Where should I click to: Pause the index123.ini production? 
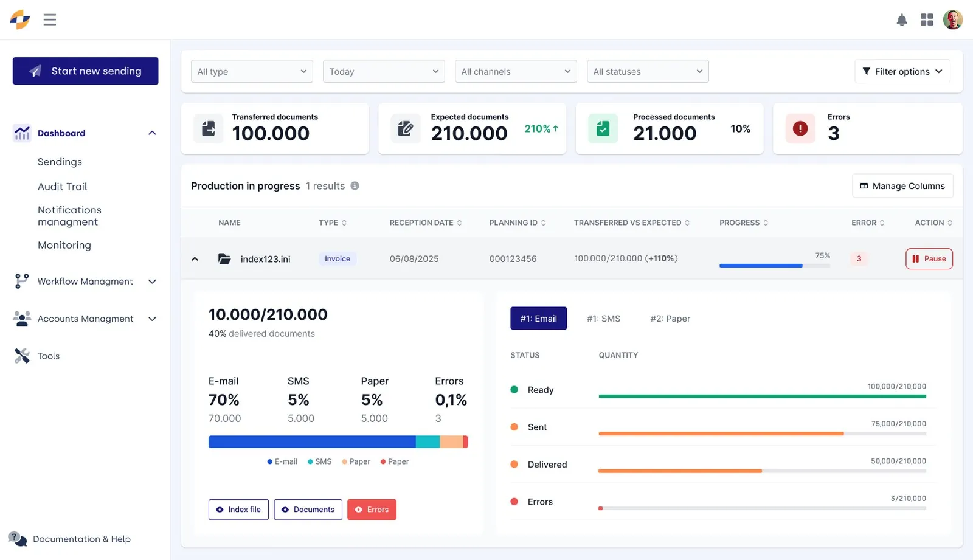click(x=929, y=259)
